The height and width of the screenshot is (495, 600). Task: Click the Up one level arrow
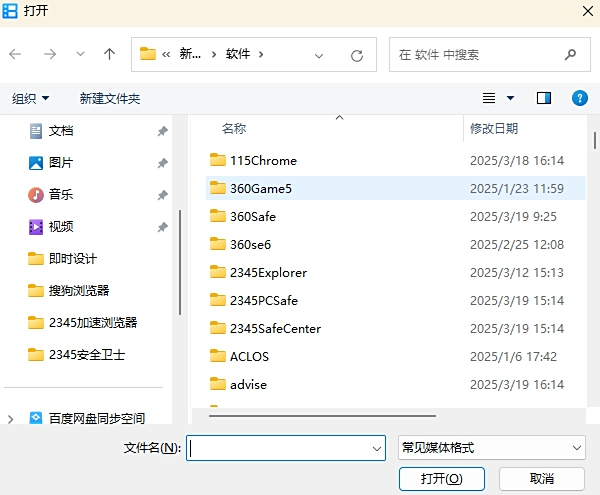(109, 54)
